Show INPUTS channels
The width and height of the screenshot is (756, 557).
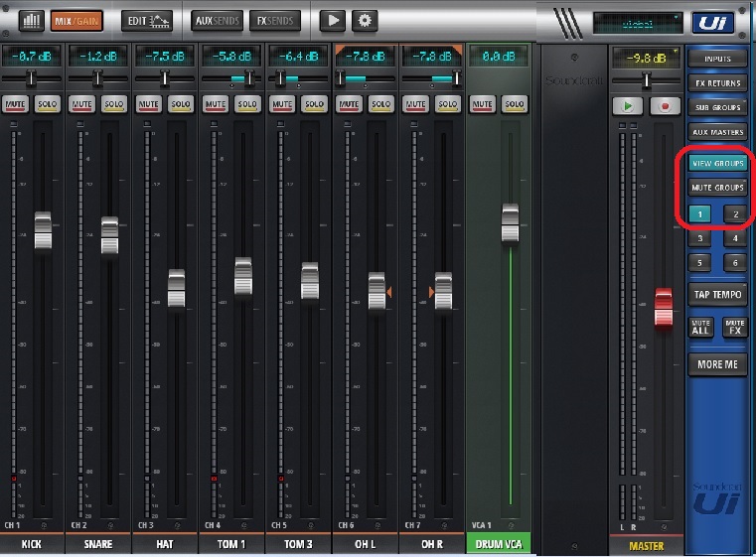tap(717, 59)
